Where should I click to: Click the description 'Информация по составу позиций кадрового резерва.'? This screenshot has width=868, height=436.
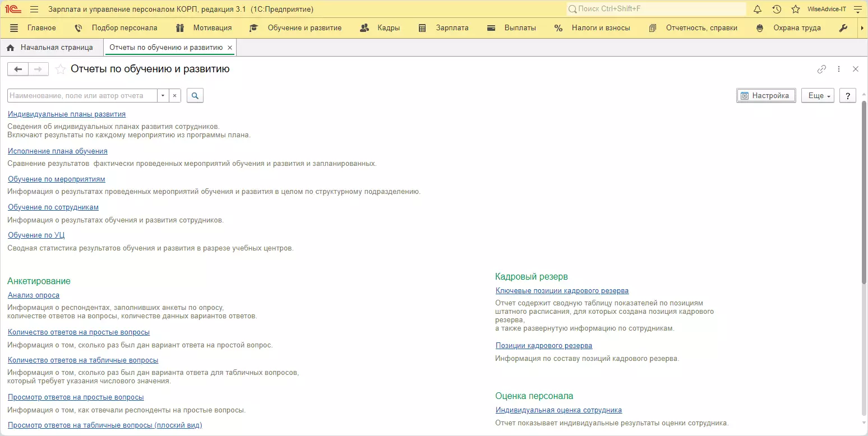point(587,359)
